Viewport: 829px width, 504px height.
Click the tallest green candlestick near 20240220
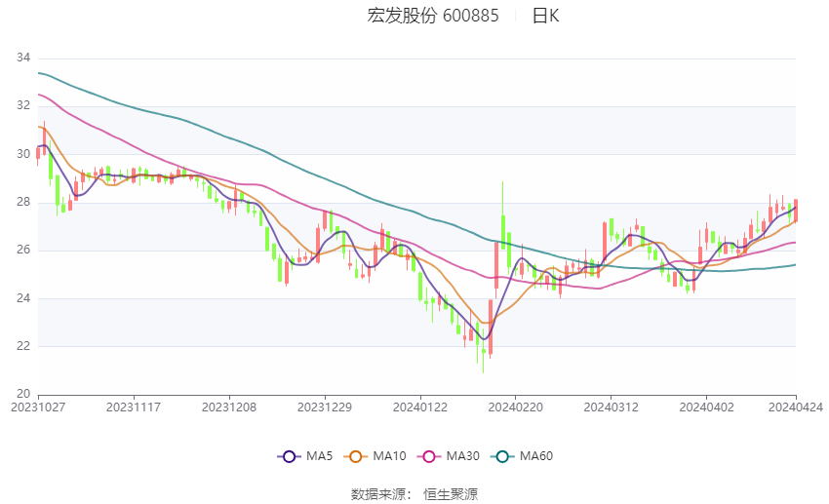[x=503, y=232]
